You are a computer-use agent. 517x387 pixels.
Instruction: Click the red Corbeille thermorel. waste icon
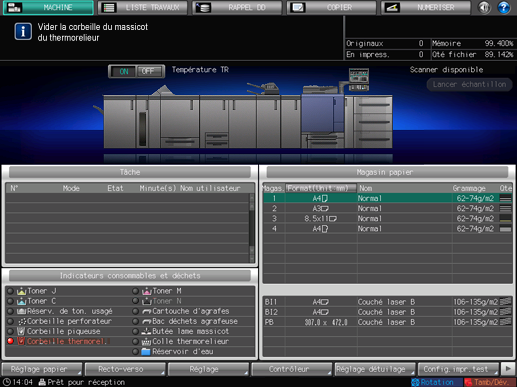[21, 341]
